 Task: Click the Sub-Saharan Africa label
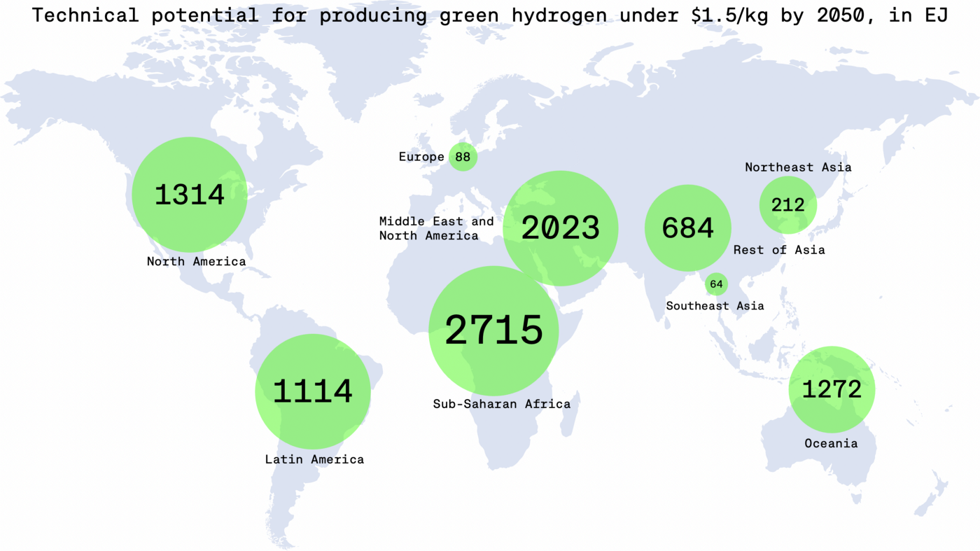501,403
